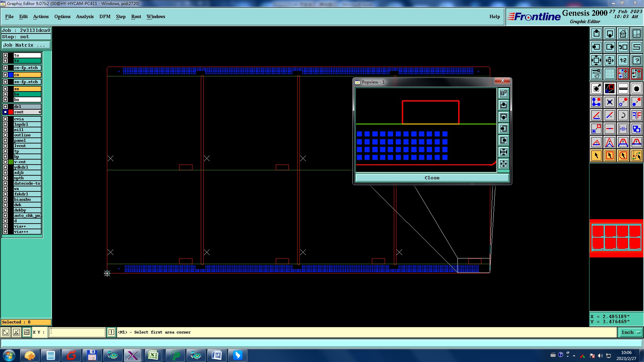This screenshot has height=362, width=644.
Task: Open Job Matrix panel
Action: 26,45
